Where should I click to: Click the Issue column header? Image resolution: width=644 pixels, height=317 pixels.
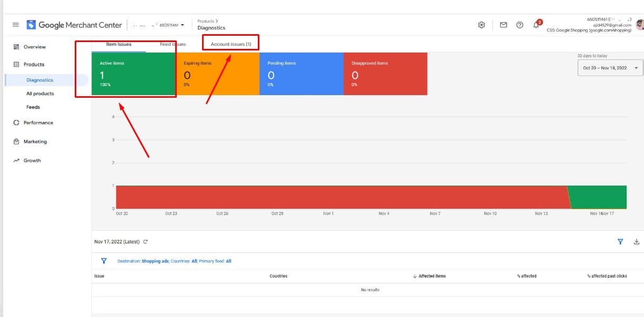click(99, 276)
